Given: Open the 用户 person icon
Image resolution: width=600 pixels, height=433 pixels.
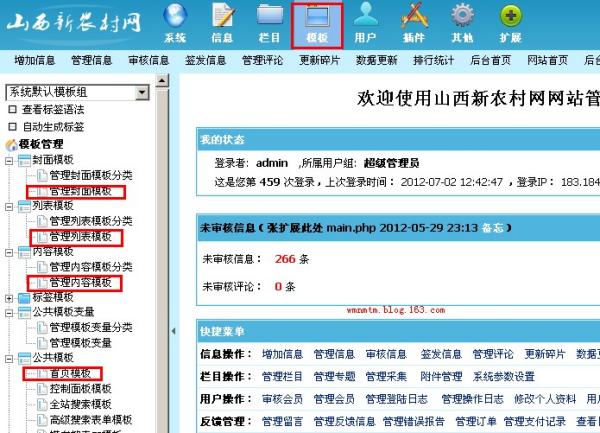Looking at the screenshot, I should click(x=366, y=15).
